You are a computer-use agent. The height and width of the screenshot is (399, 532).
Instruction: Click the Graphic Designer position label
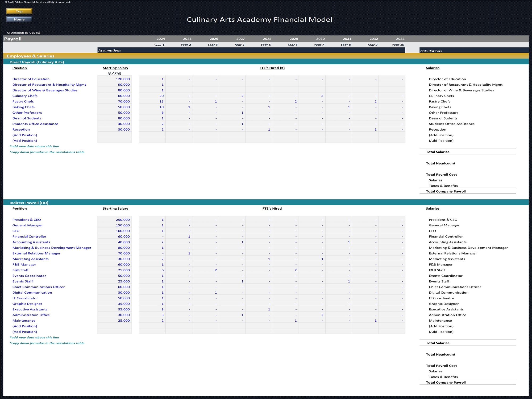[x=27, y=304]
